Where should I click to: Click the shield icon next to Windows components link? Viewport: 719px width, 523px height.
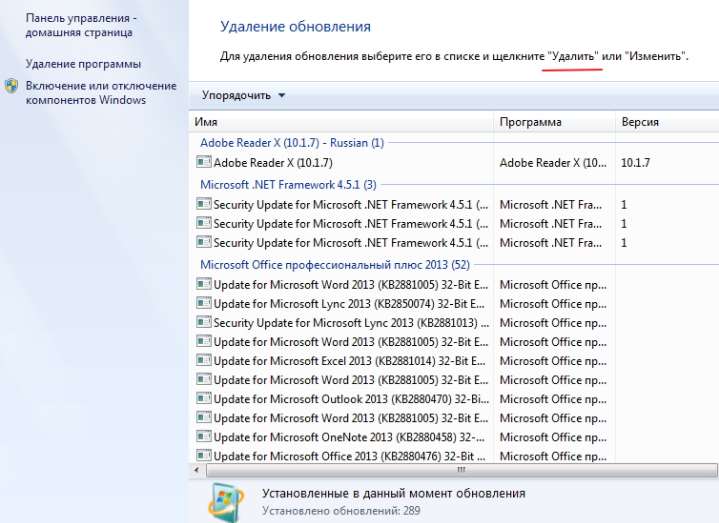11,87
